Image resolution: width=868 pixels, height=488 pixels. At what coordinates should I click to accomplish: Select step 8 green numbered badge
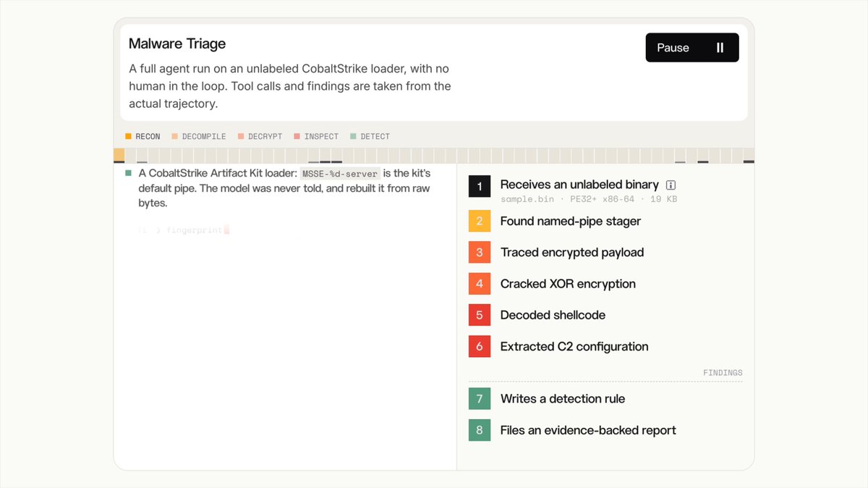click(480, 430)
